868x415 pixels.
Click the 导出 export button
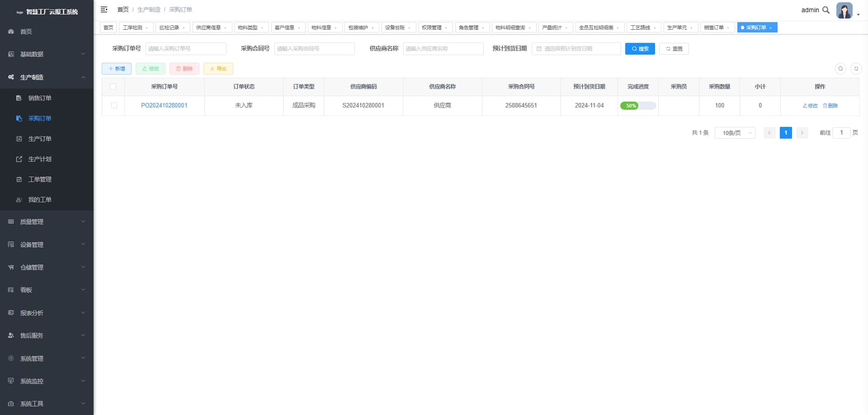click(x=218, y=69)
